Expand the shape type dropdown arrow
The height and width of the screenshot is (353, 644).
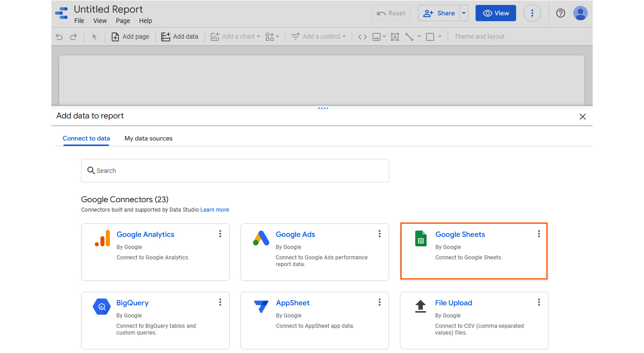pyautogui.click(x=440, y=37)
